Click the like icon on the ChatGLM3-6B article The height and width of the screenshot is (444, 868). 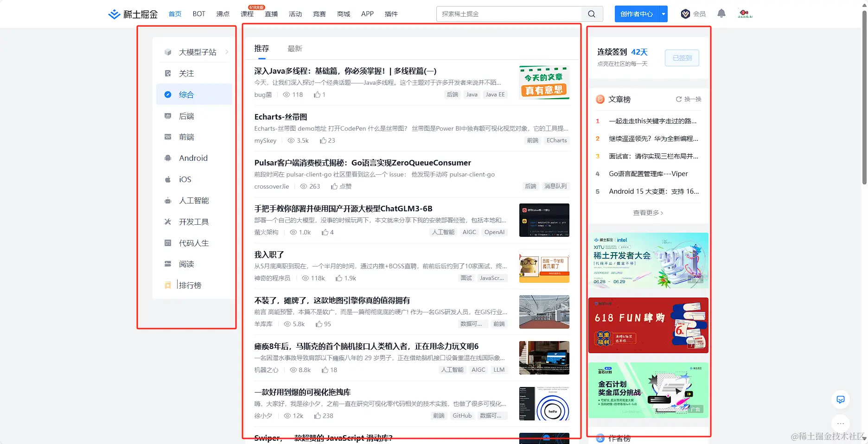pyautogui.click(x=325, y=232)
